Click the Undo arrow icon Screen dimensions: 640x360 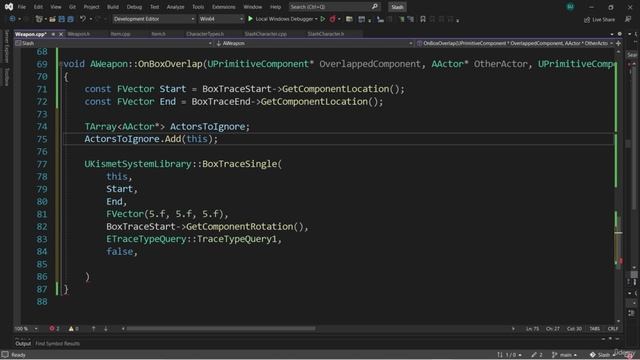[x=83, y=19]
